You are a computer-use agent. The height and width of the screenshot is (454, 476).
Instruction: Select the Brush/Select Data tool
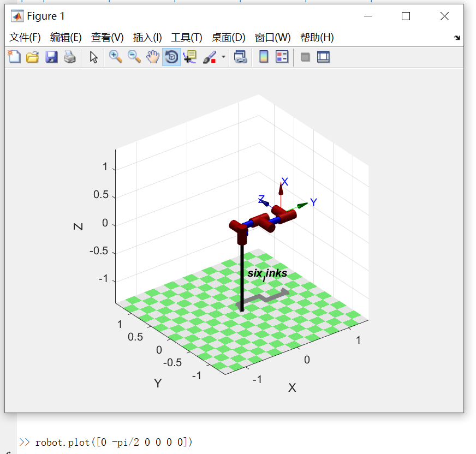click(208, 57)
